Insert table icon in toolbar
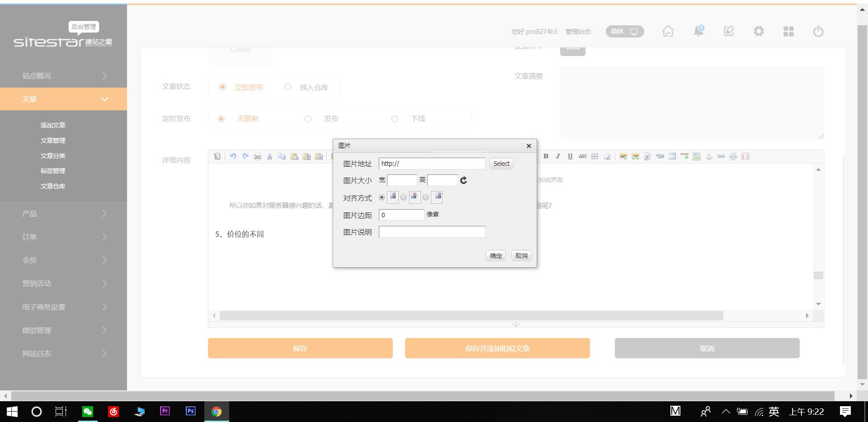Screen dimensions: 868x422 (672, 156)
